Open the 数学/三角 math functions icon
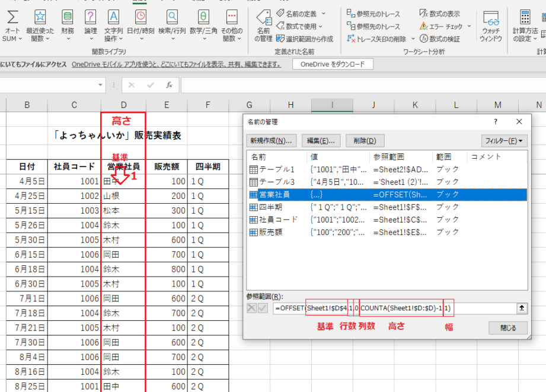 (203, 26)
